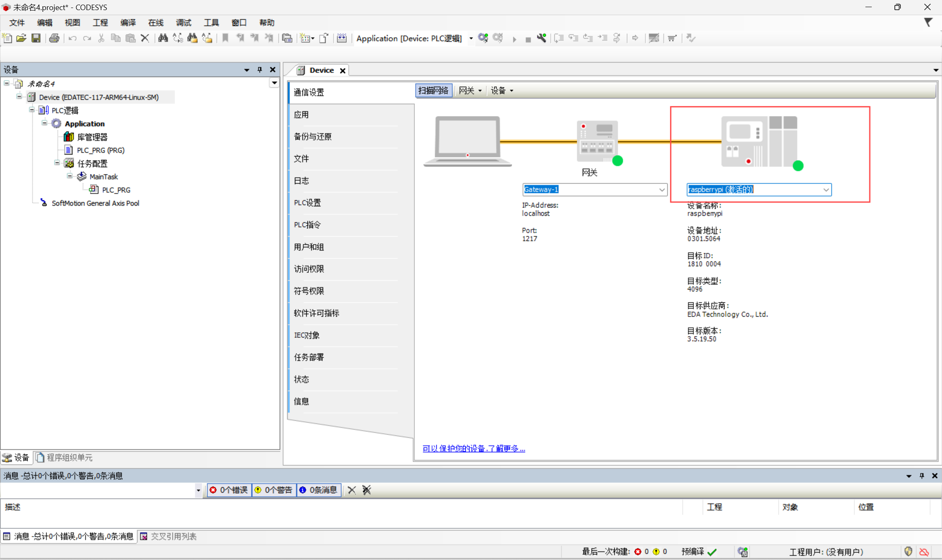
Task: Toggle the 0条消息 messages filter
Action: click(x=319, y=490)
